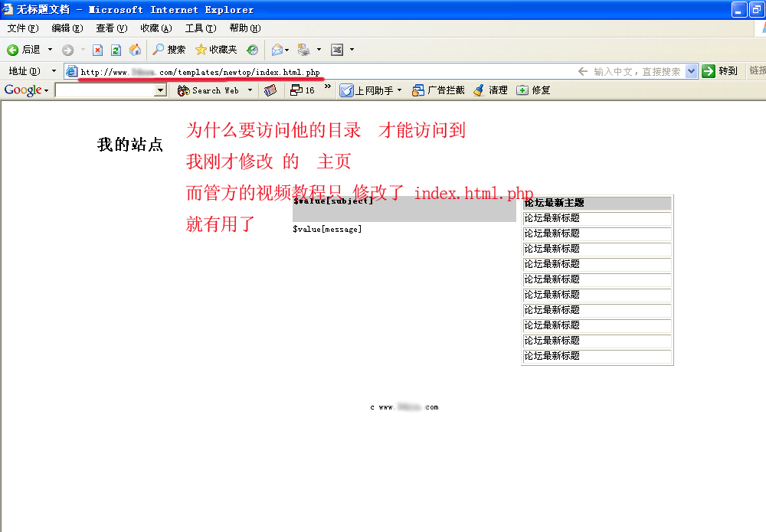Expand dropdown next to 地址(D) label

(54, 71)
